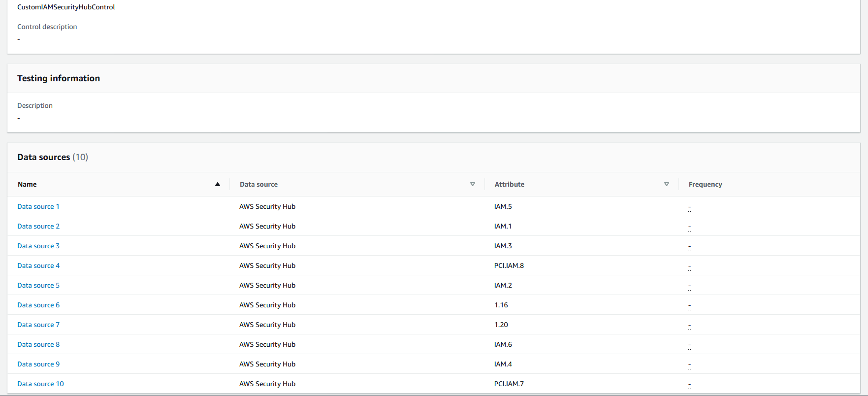This screenshot has width=868, height=396.
Task: Sort Attribute column arrow icon
Action: 667,184
